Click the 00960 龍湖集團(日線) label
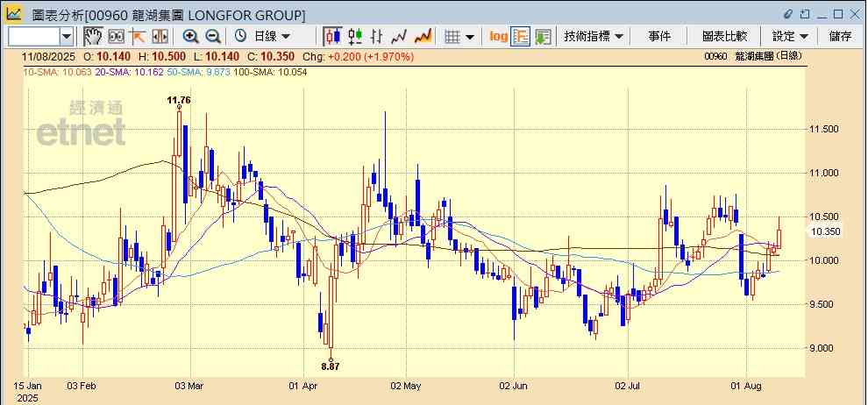This screenshot has height=405, width=868. coord(753,56)
